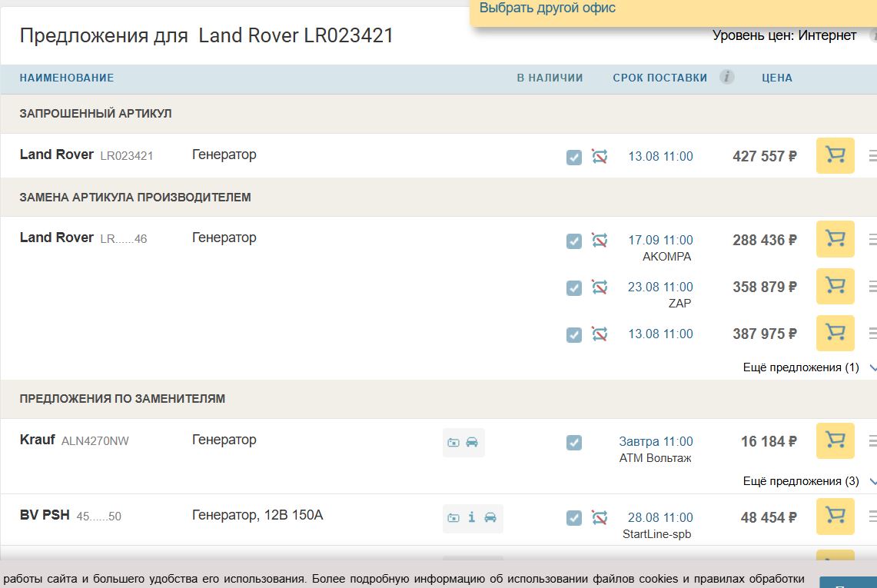Open row menu for 358 879 ₽ offer
This screenshot has height=588, width=877.
872,287
